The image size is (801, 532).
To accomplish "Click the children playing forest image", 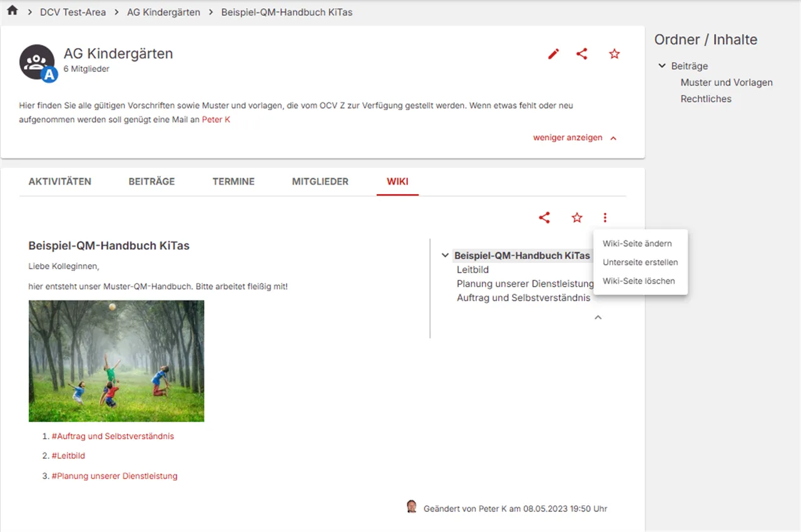I will 116,361.
